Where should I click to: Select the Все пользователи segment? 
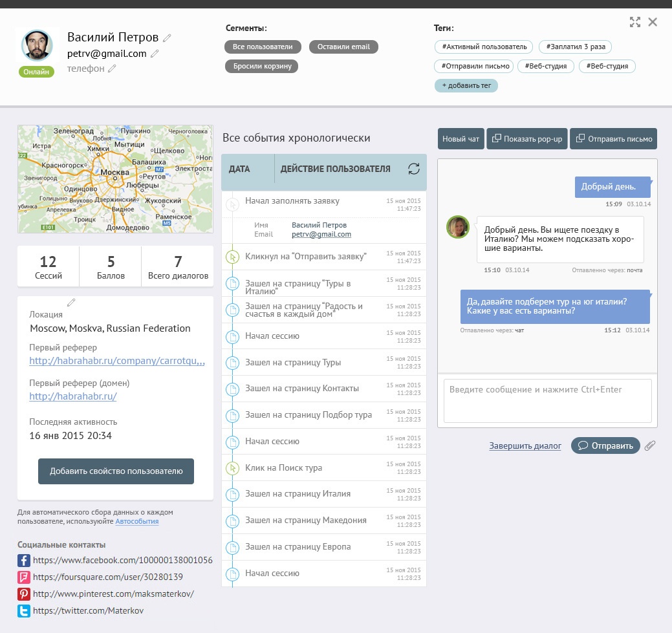(263, 47)
